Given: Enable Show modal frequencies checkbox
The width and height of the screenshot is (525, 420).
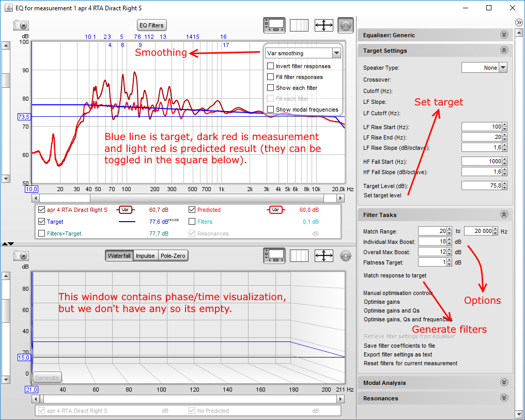Looking at the screenshot, I should tap(270, 110).
